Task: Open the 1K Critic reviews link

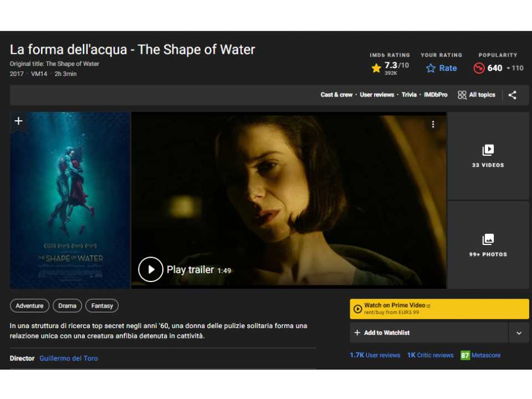Action: pyautogui.click(x=430, y=355)
